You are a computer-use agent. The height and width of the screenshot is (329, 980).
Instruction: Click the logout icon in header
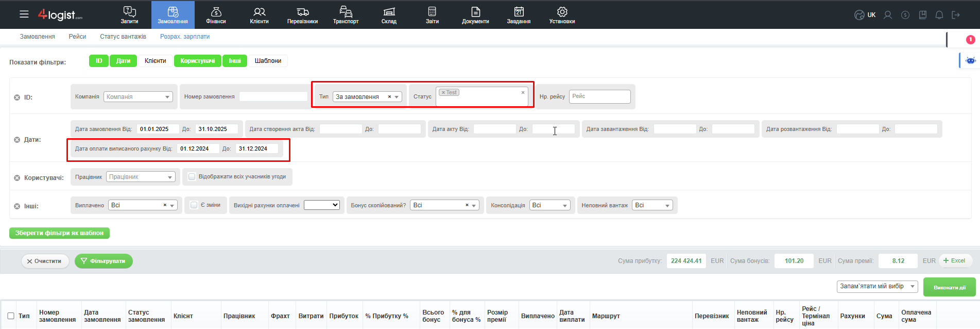click(x=956, y=15)
